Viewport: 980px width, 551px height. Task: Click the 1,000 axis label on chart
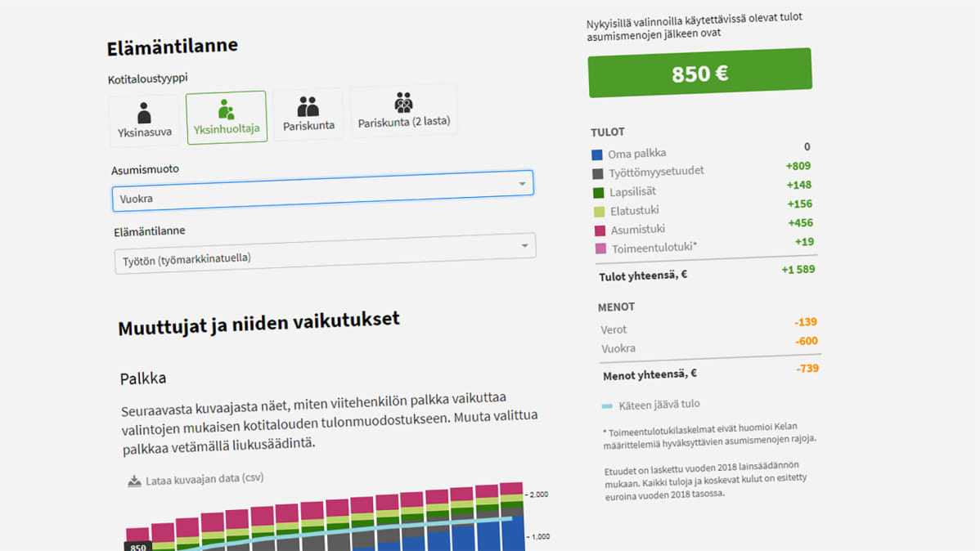coord(541,536)
